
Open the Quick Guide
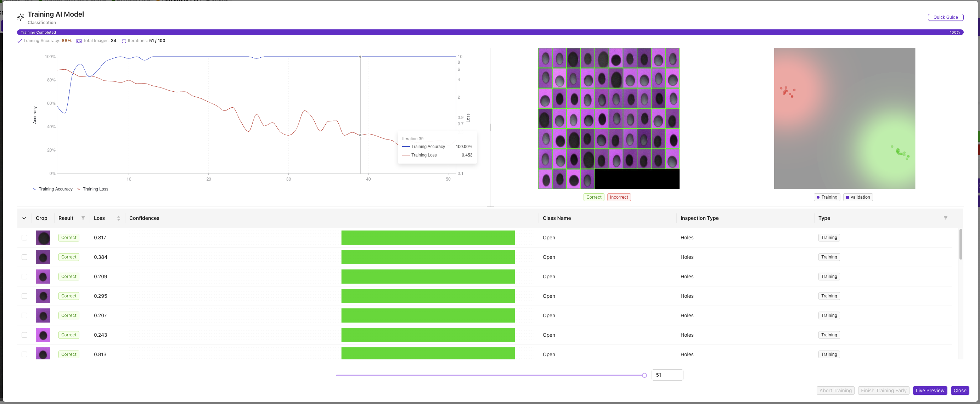[x=945, y=17]
